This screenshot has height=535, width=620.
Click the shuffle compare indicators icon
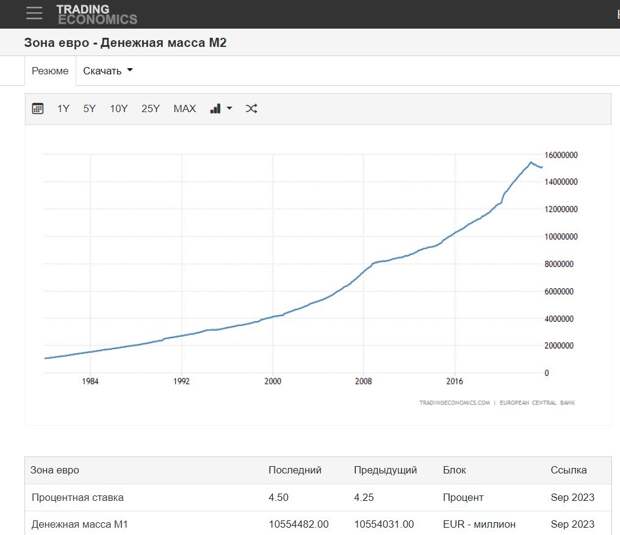(x=251, y=108)
